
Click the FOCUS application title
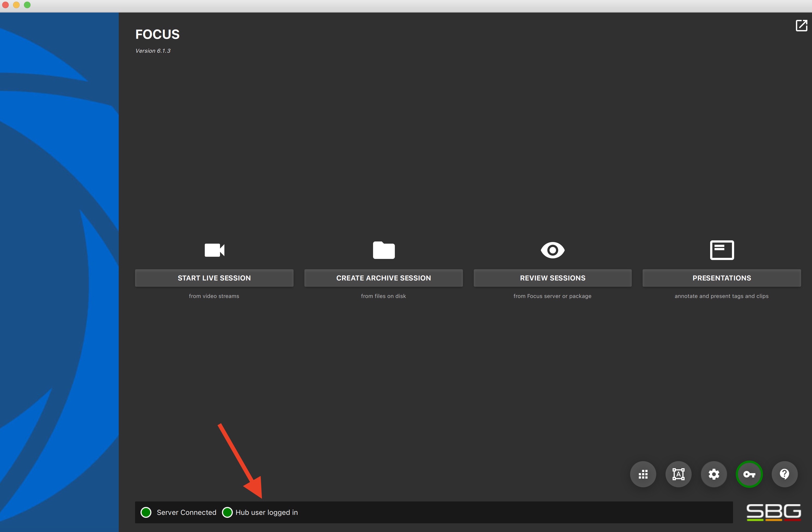point(157,34)
